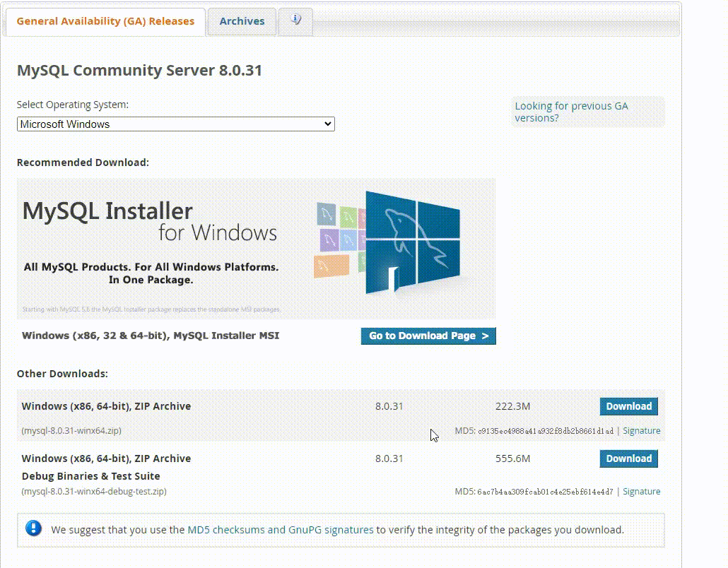Image resolution: width=728 pixels, height=568 pixels.
Task: Click the blue exclamation notice icon
Action: 33,528
